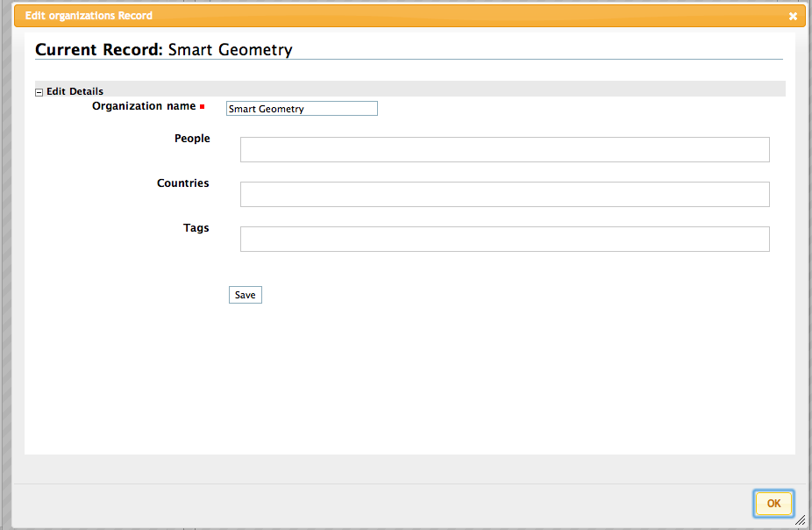Viewport: 812px width, 530px height.
Task: Click the People field label
Action: coord(192,139)
